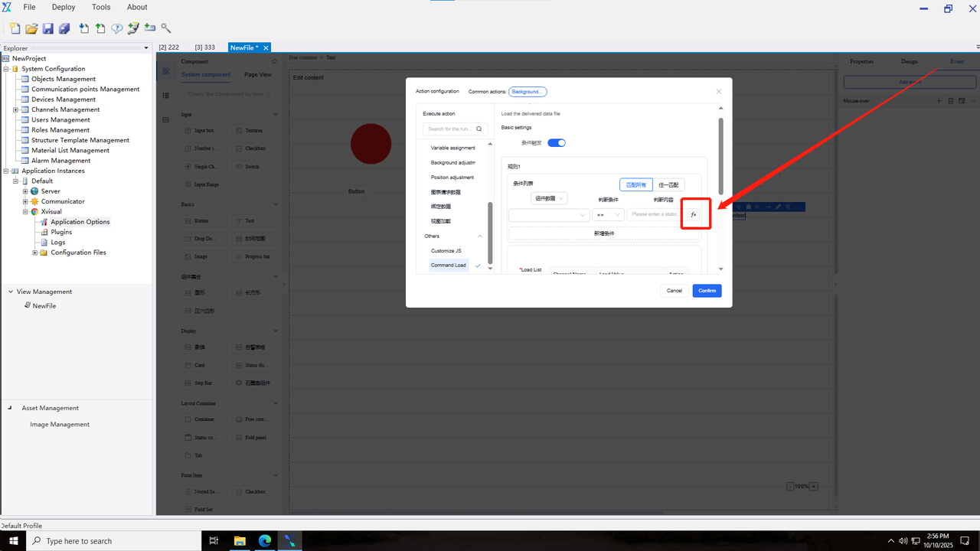Open the Deploy menu

coord(64,7)
